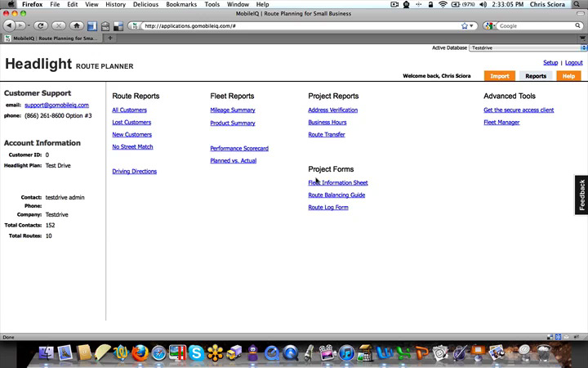
Task: Open a new tab with plus button
Action: coord(111,38)
